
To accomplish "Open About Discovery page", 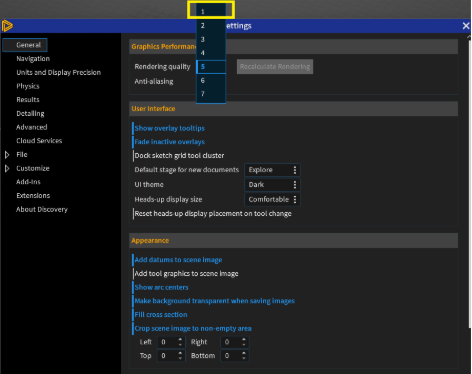I will coord(42,209).
